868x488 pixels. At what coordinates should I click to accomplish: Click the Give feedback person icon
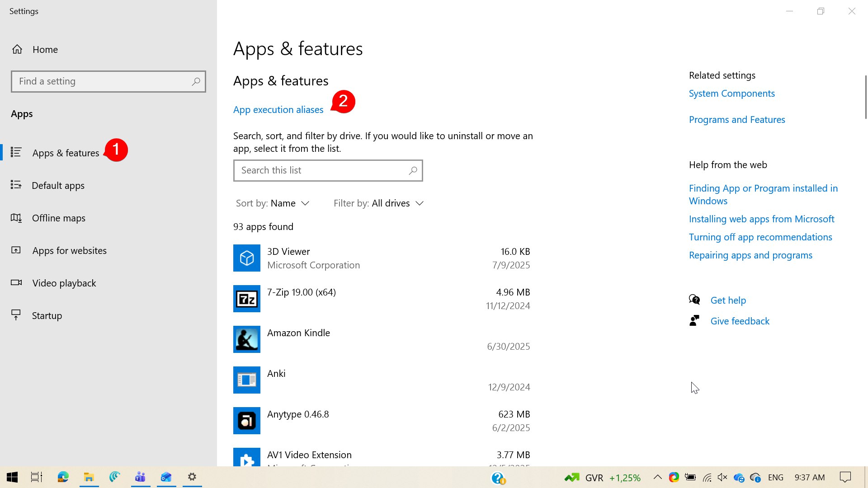click(x=694, y=321)
